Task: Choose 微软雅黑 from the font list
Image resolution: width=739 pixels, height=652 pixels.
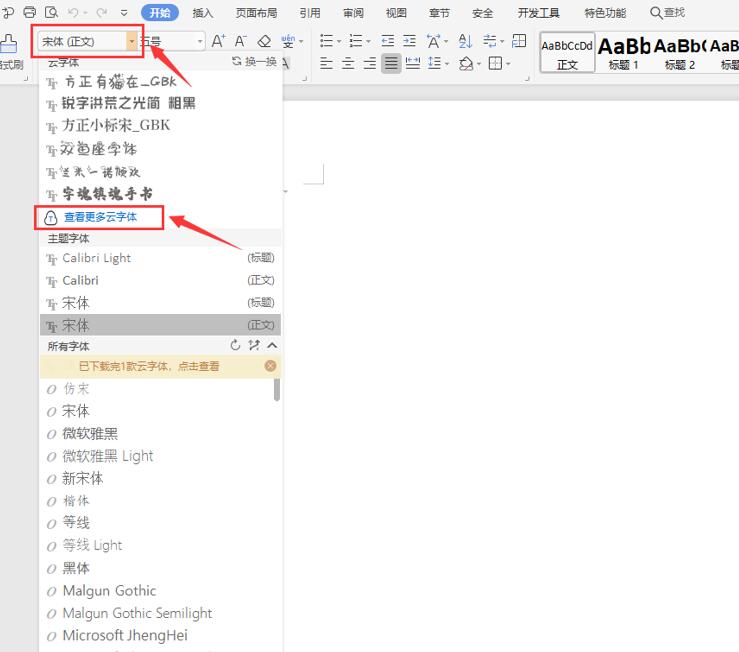Action: [90, 433]
